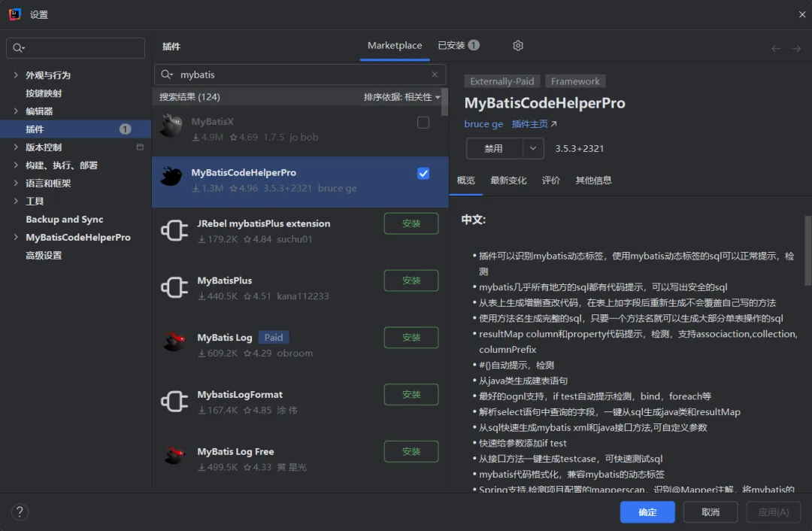This screenshot has width=812, height=531.
Task: Click the 已安装 tab count badge
Action: pyautogui.click(x=474, y=45)
